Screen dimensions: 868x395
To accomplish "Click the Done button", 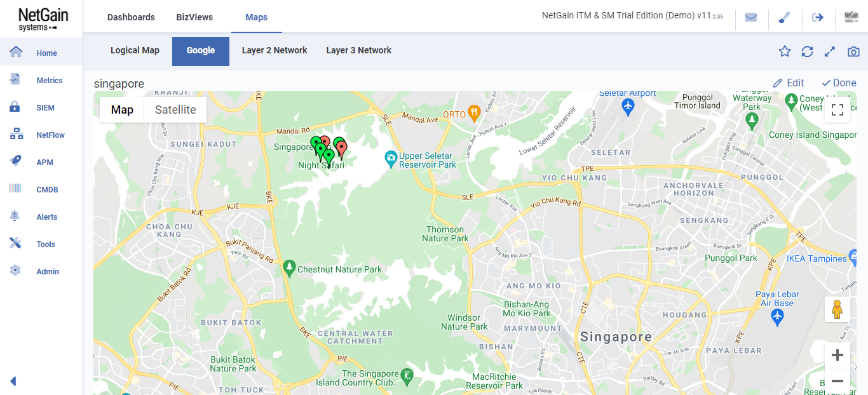I will (839, 83).
